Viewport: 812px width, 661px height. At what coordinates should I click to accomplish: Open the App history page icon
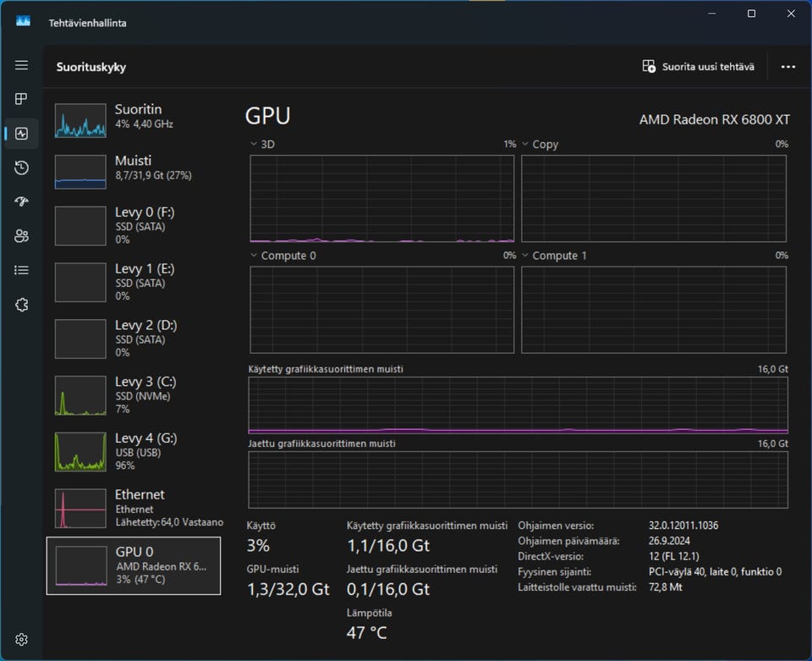click(x=21, y=168)
